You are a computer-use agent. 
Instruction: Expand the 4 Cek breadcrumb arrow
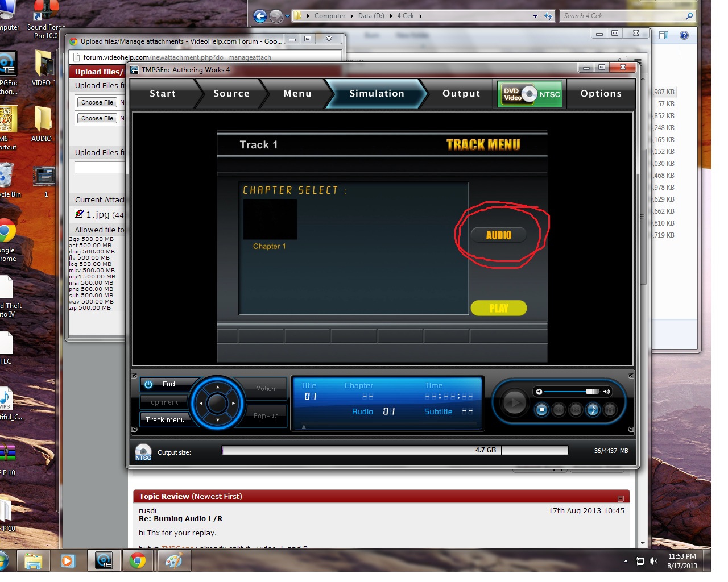tap(421, 16)
